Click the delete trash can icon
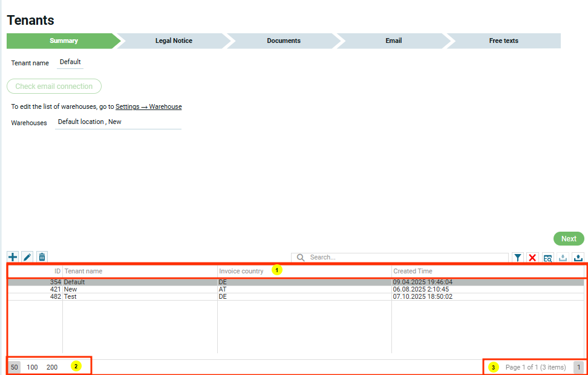 click(x=42, y=257)
